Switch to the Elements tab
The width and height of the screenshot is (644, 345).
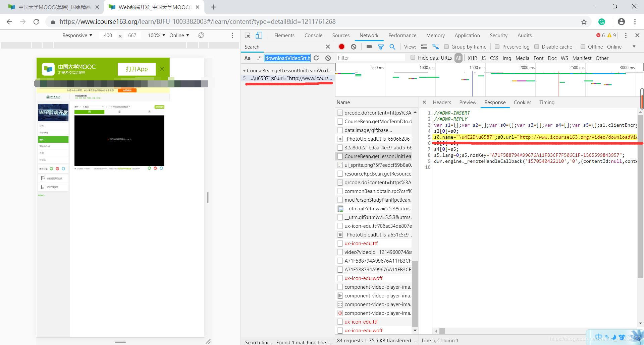point(284,36)
